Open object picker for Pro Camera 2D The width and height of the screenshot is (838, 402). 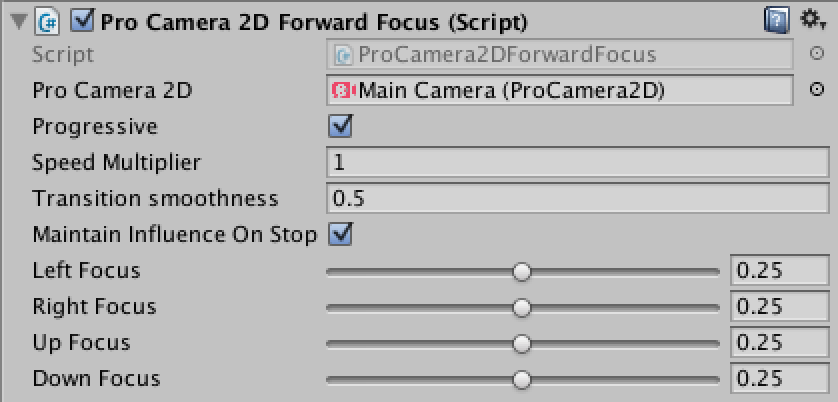pos(817,90)
